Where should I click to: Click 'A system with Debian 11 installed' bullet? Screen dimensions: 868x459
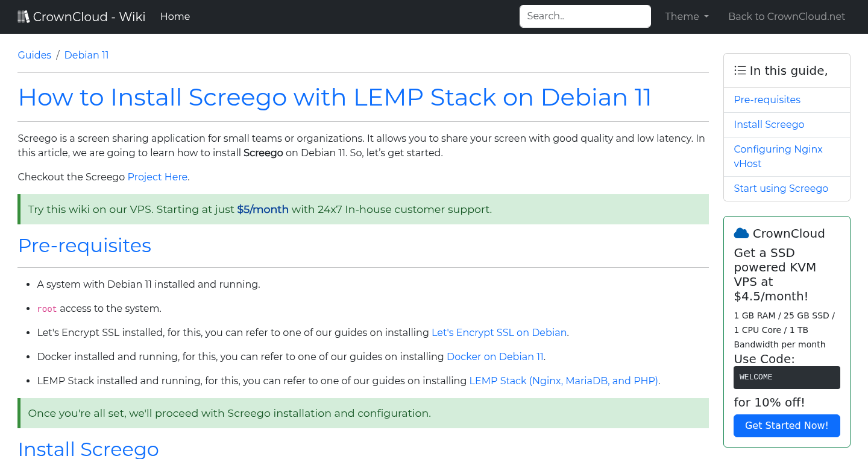148,285
